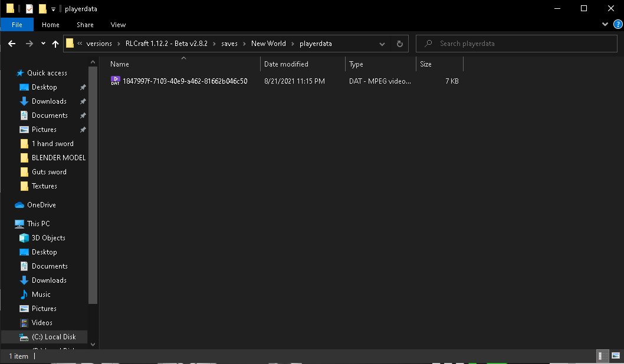Refresh the playerdata folder view
Viewport: 624px width, 364px height.
click(x=399, y=44)
